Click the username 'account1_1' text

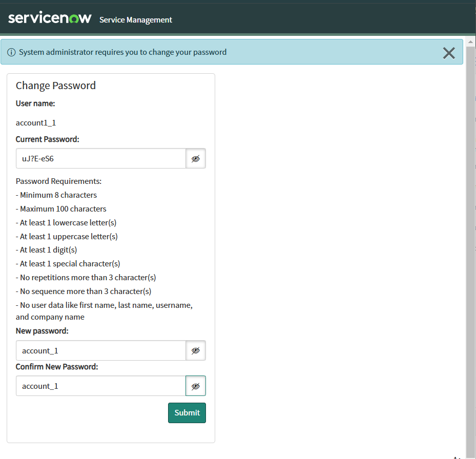[x=36, y=122]
